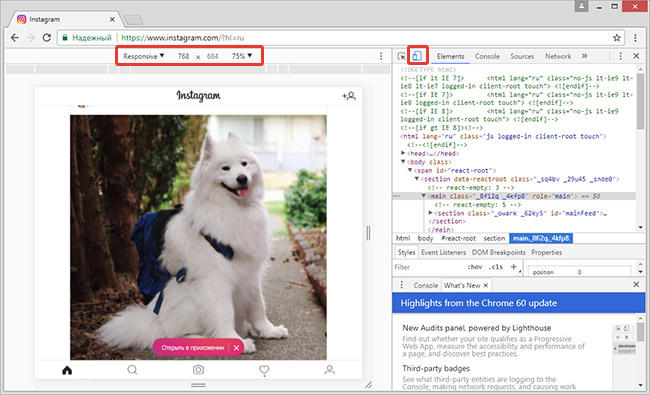The image size is (650, 395).
Task: Switch to the Network tab
Action: point(558,56)
